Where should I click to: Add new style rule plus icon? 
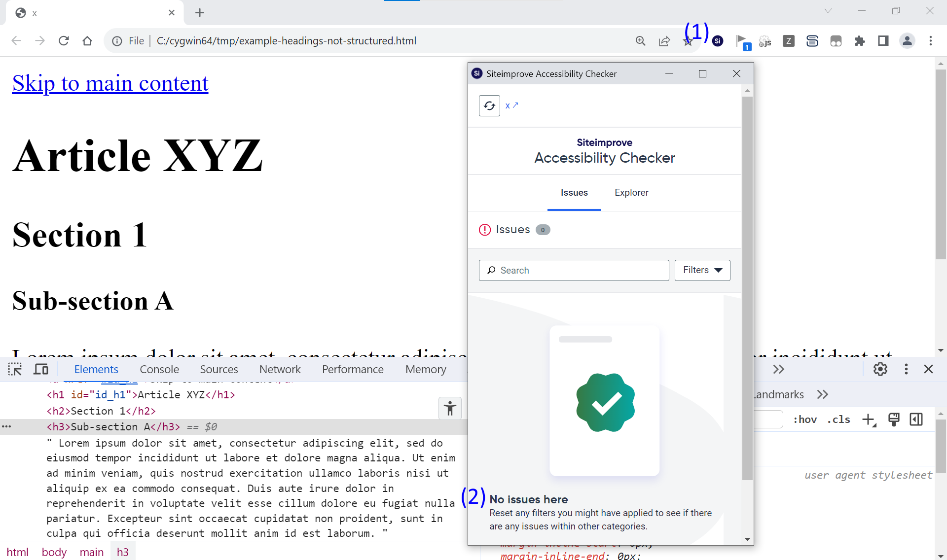[869, 420]
